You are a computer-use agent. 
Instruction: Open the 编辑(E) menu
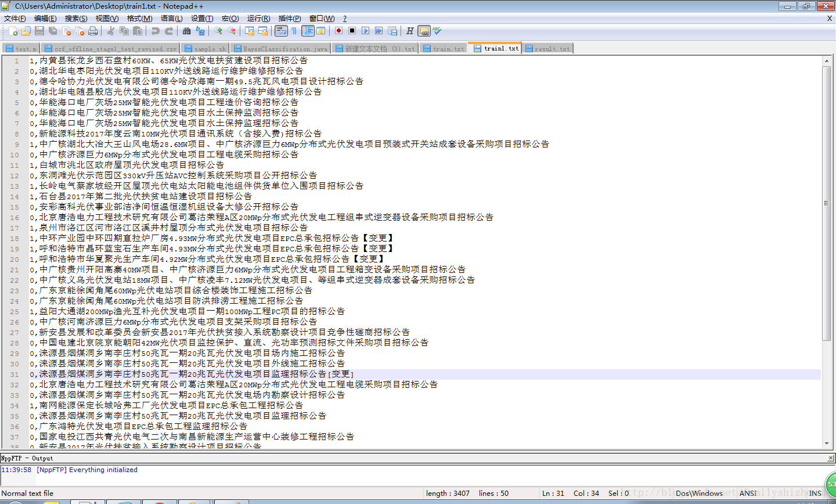coord(45,19)
